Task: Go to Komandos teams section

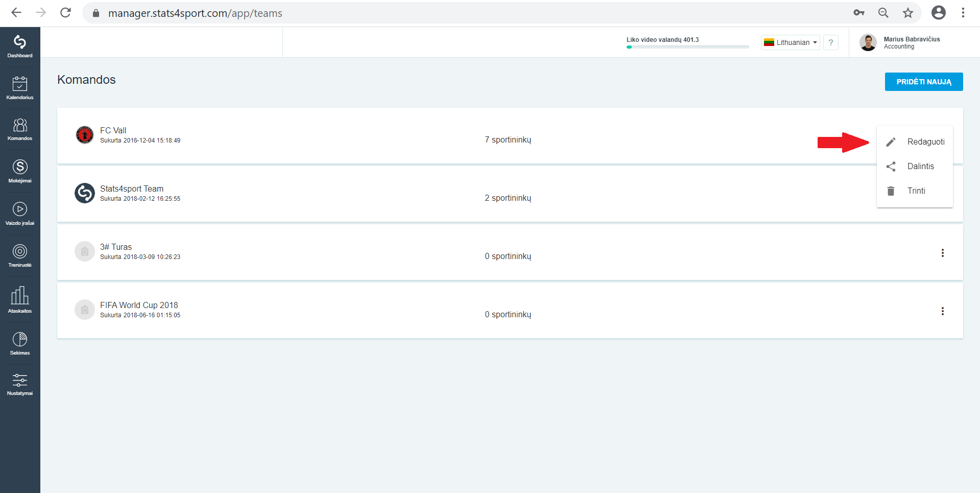Action: click(20, 129)
